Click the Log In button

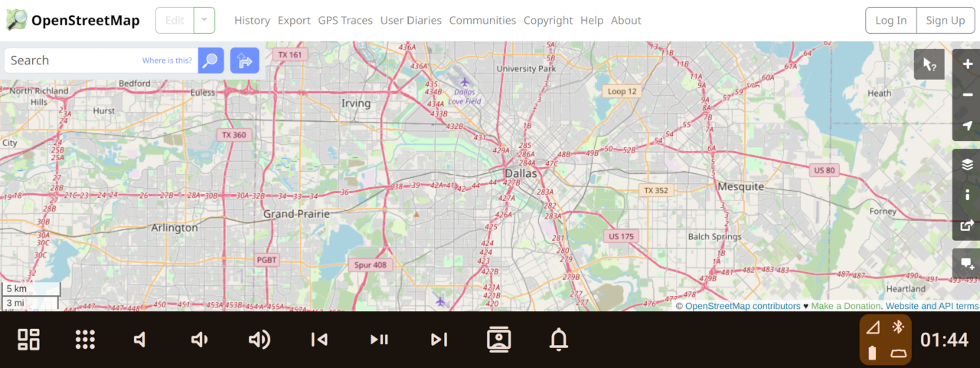pyautogui.click(x=891, y=21)
